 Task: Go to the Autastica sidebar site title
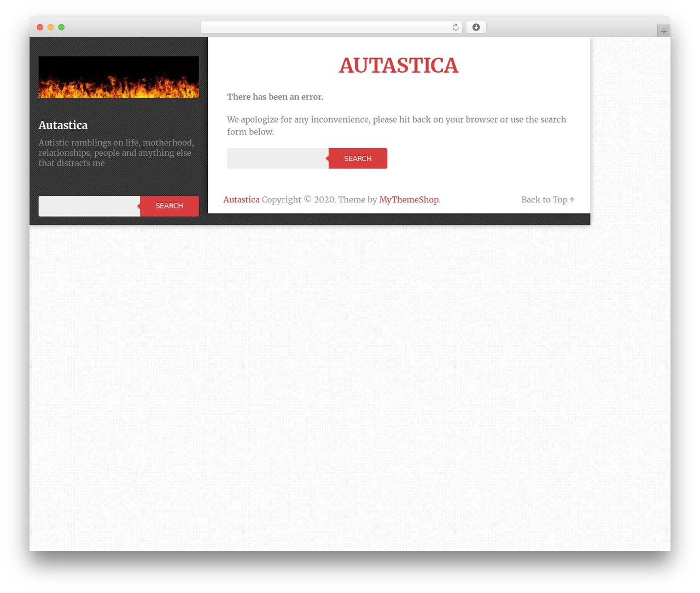pyautogui.click(x=63, y=125)
